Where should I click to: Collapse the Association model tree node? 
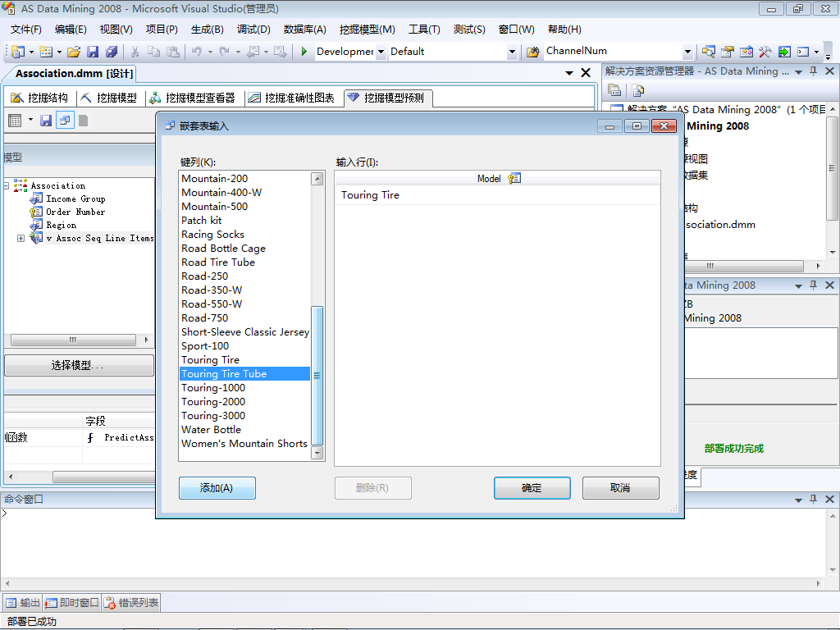[x=6, y=185]
